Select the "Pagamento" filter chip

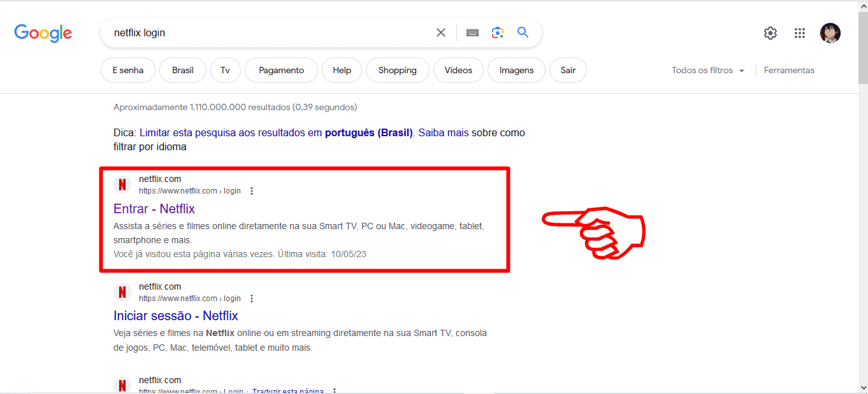282,70
